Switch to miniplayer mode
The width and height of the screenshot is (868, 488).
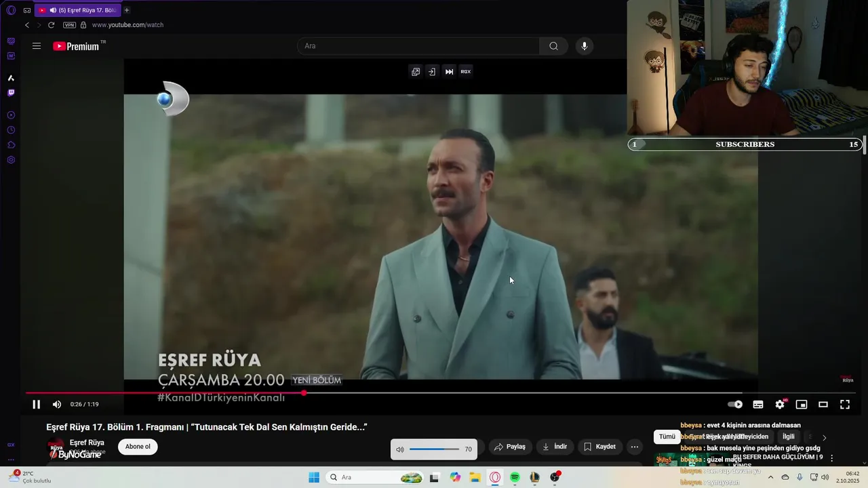click(802, 405)
